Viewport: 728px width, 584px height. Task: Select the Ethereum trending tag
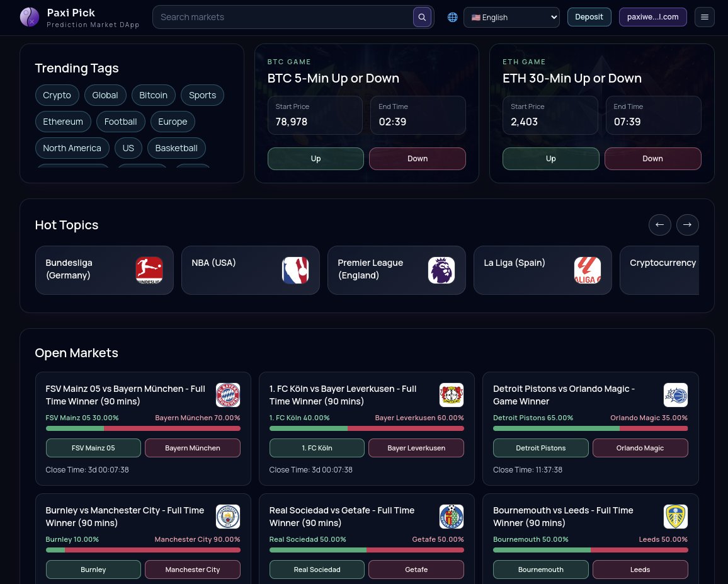63,122
